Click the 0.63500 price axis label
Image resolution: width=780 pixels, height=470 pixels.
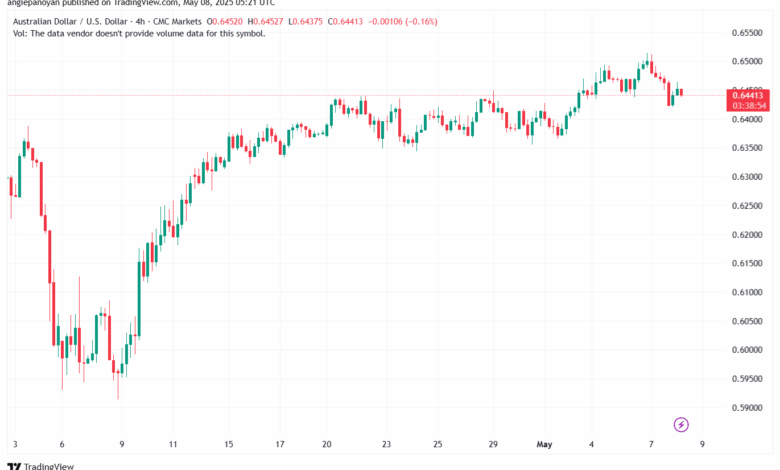[747, 148]
